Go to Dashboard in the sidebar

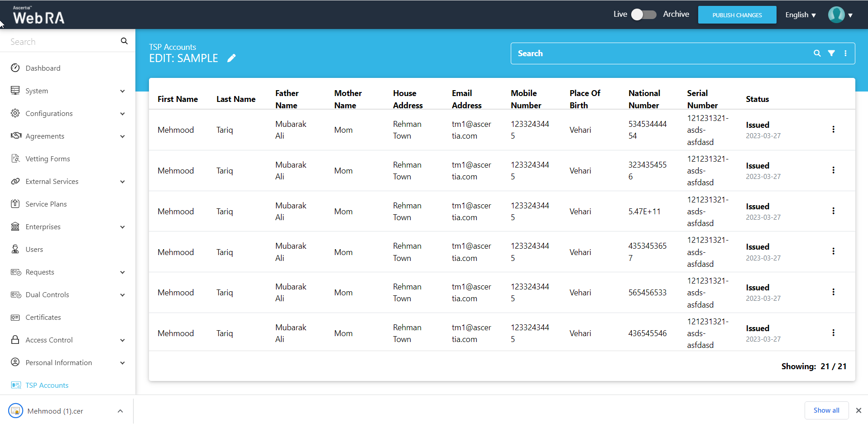pos(43,68)
